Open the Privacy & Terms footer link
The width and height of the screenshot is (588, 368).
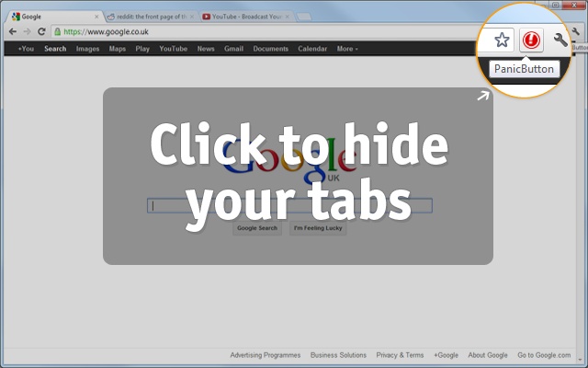400,355
